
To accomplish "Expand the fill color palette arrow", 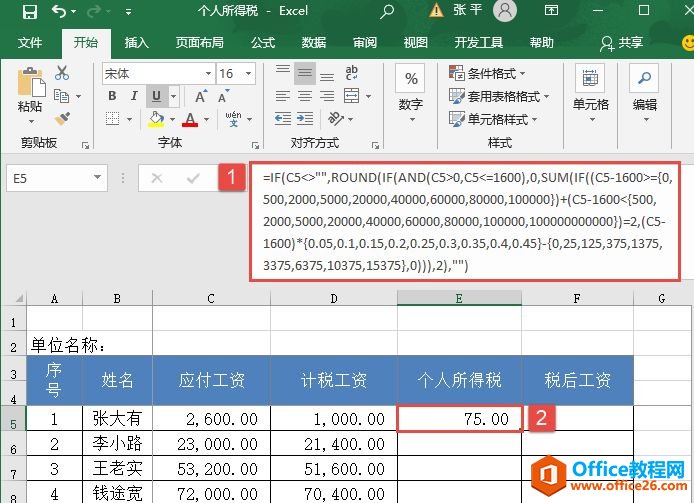I will click(173, 119).
